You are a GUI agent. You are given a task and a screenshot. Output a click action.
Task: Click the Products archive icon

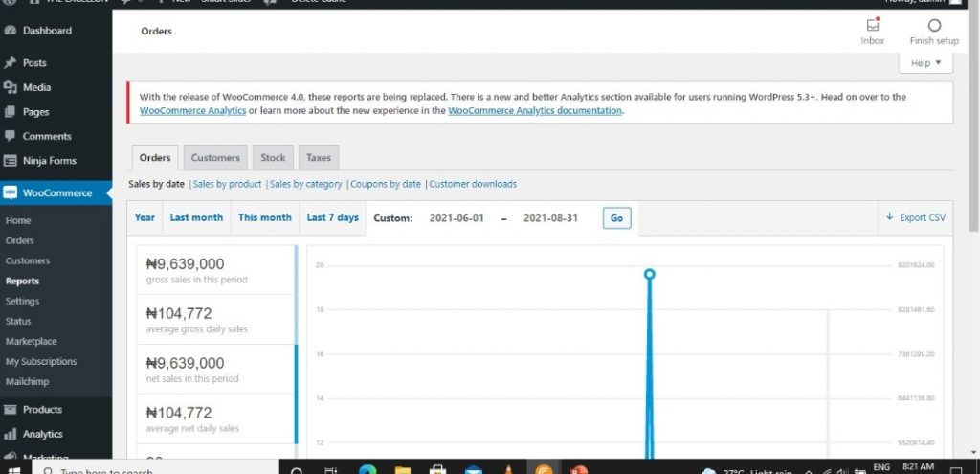click(x=10, y=410)
